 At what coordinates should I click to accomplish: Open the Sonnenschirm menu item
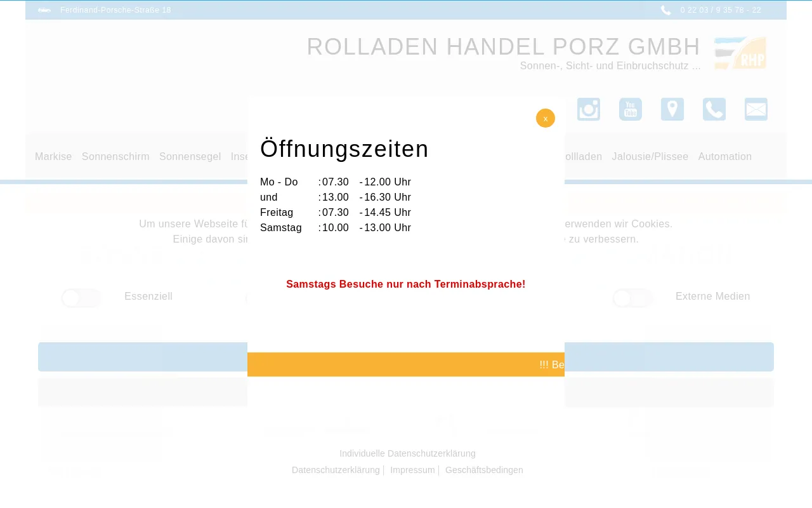tap(115, 156)
